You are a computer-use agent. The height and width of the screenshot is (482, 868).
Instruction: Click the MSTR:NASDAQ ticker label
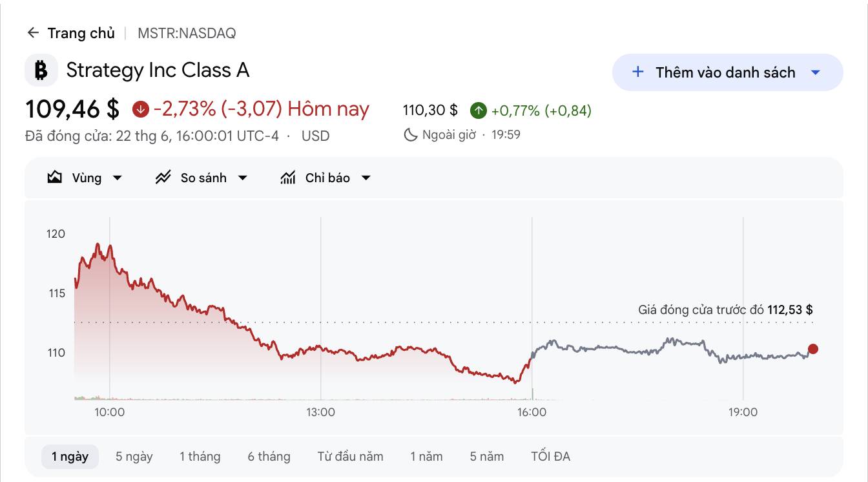point(187,33)
